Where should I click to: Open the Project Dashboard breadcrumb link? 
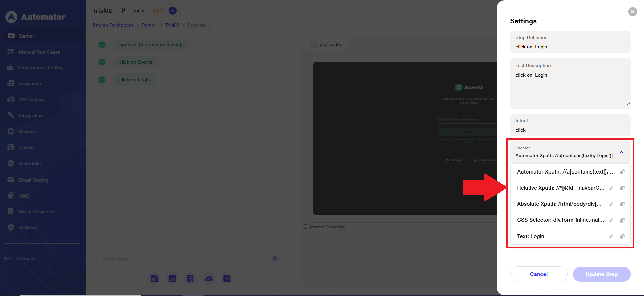pos(113,25)
